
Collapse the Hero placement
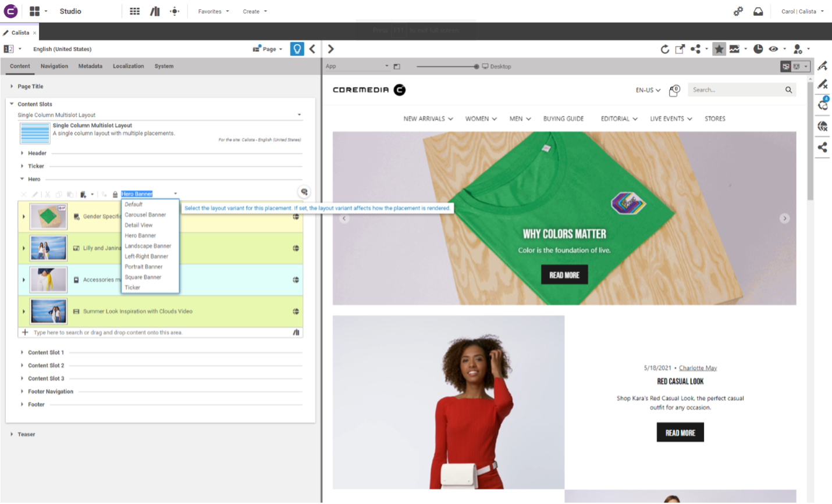coord(22,179)
